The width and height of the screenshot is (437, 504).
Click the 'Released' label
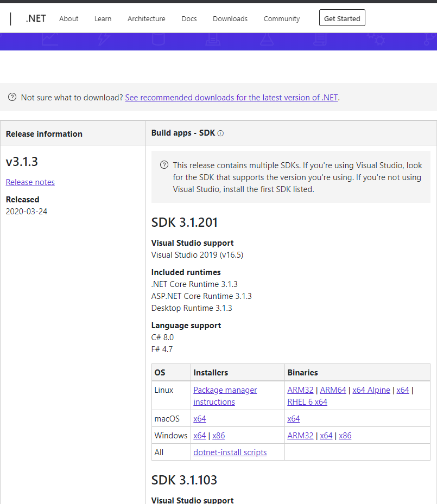[22, 200]
